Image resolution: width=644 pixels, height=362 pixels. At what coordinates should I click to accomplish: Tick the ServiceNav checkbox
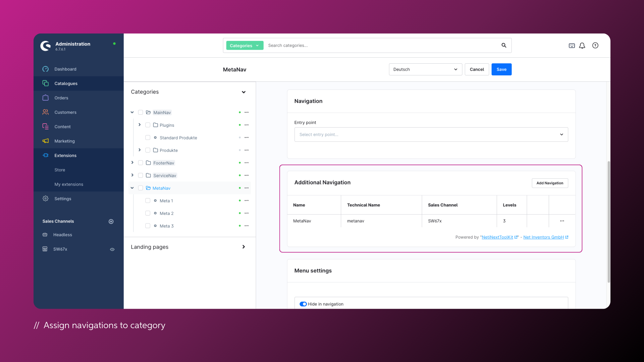141,175
